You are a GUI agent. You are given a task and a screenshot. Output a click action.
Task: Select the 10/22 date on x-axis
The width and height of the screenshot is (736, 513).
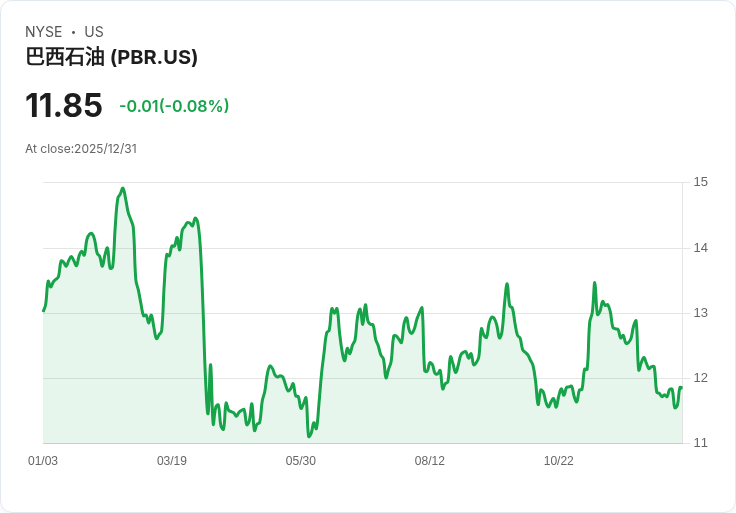559,461
